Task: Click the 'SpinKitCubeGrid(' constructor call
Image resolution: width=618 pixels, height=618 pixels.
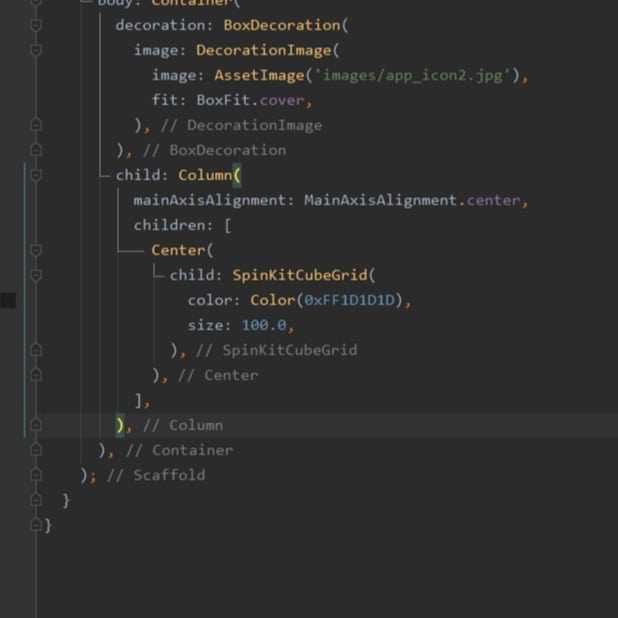Action: (304, 275)
